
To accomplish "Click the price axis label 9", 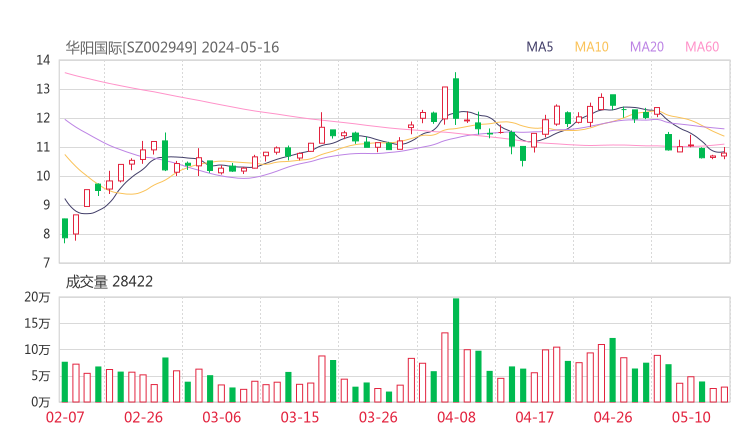I will pos(46,205).
